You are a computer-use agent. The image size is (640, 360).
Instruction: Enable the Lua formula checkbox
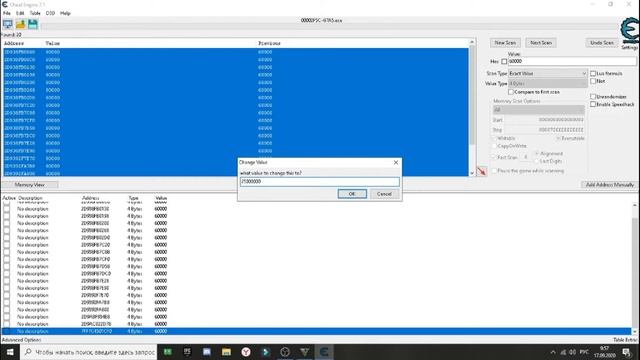[x=593, y=73]
